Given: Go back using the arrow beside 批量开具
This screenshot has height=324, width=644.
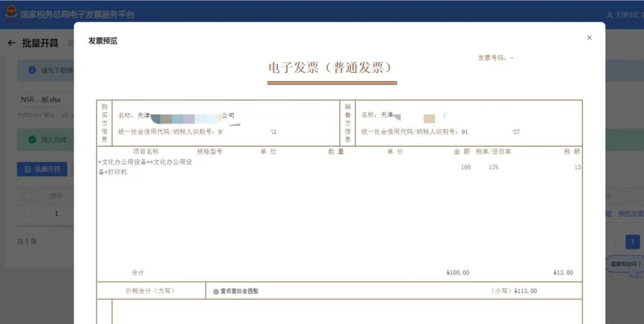Looking at the screenshot, I should (11, 43).
